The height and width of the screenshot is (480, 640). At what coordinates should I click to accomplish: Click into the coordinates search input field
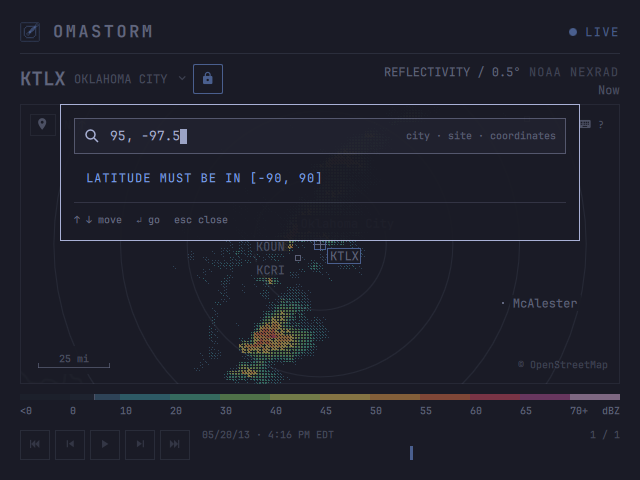coord(320,136)
